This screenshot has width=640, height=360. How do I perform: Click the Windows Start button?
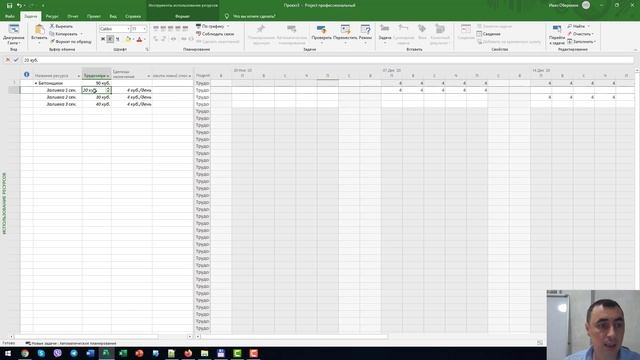click(x=8, y=353)
